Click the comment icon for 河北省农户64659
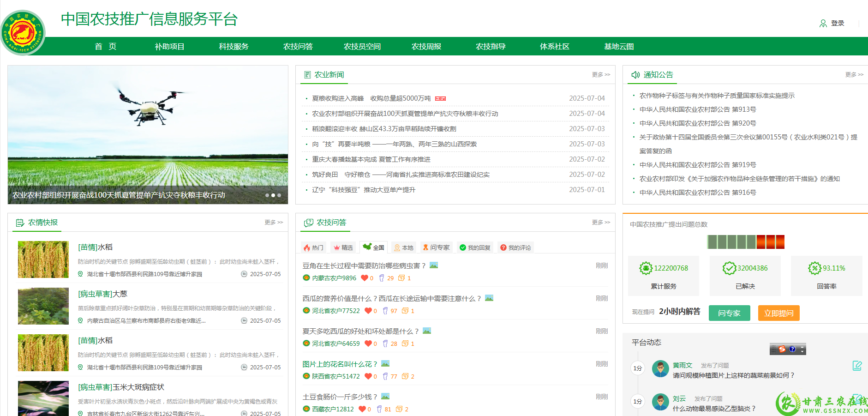This screenshot has height=416, width=868. tap(405, 344)
